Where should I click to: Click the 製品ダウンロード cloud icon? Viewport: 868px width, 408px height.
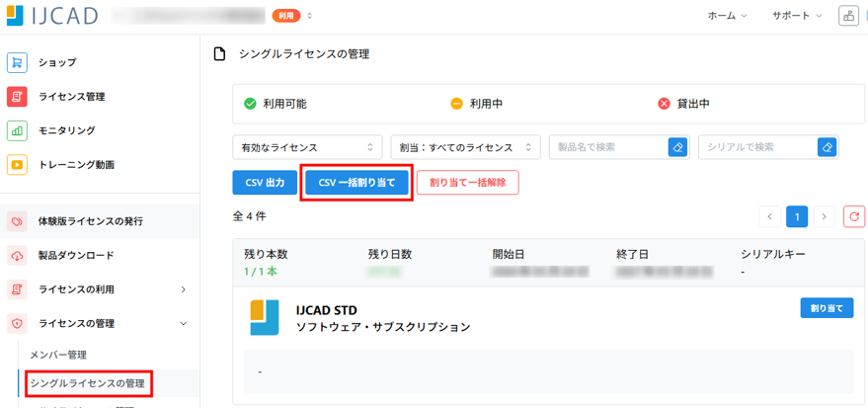[17, 255]
